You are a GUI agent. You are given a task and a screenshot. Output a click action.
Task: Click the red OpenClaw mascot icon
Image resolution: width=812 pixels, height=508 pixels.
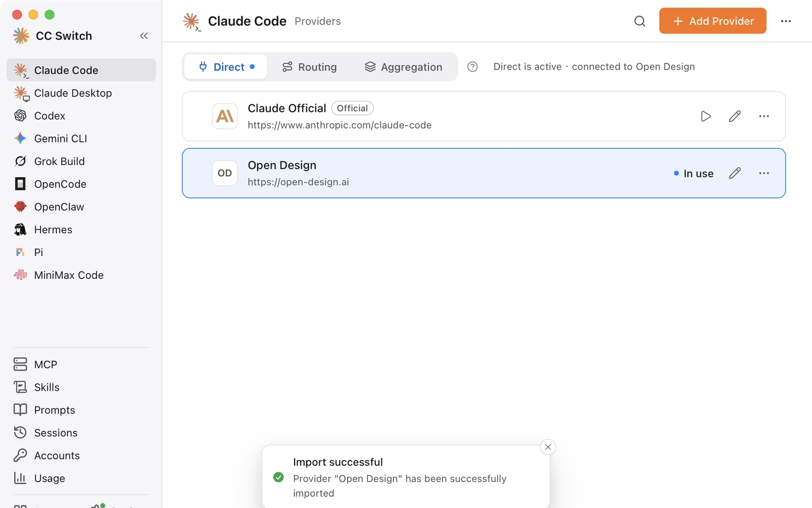pyautogui.click(x=20, y=206)
